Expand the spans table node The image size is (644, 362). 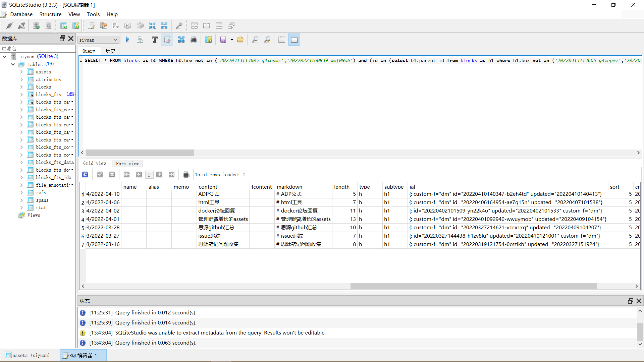(21, 200)
